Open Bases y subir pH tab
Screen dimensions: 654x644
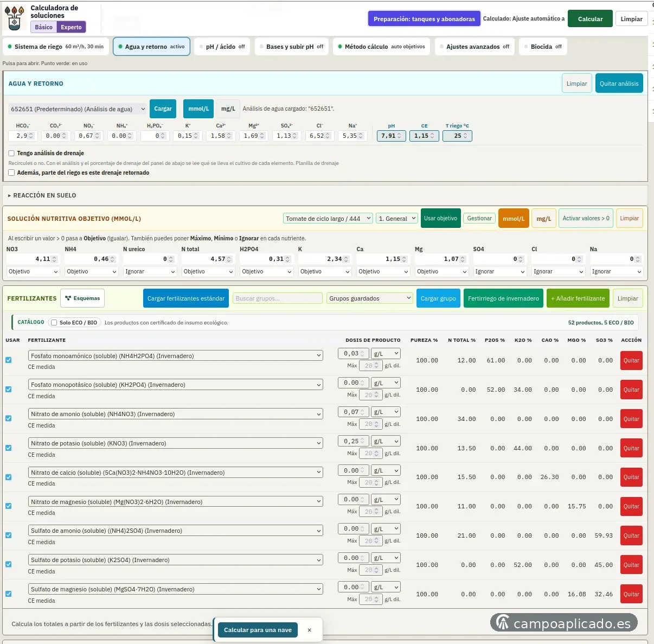point(291,47)
